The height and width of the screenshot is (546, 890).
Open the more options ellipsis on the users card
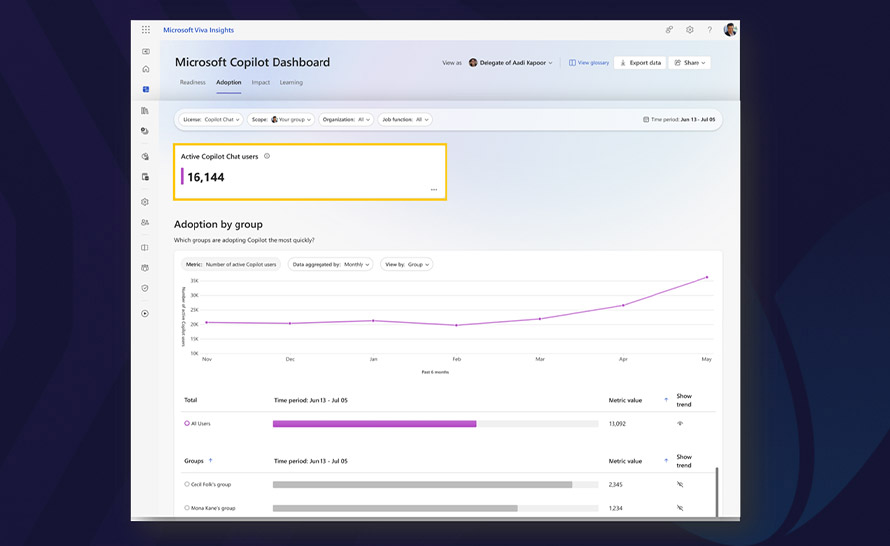click(433, 189)
